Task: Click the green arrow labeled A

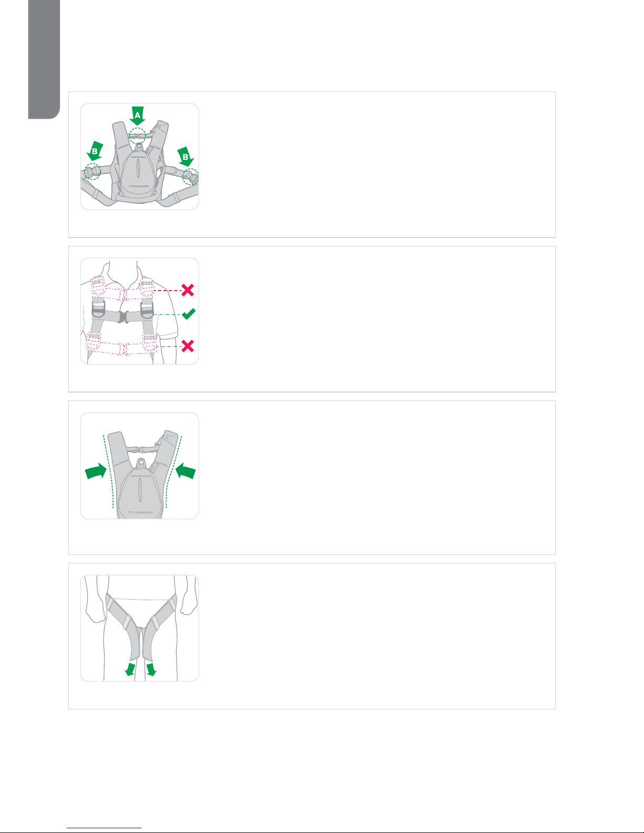Action: point(137,116)
